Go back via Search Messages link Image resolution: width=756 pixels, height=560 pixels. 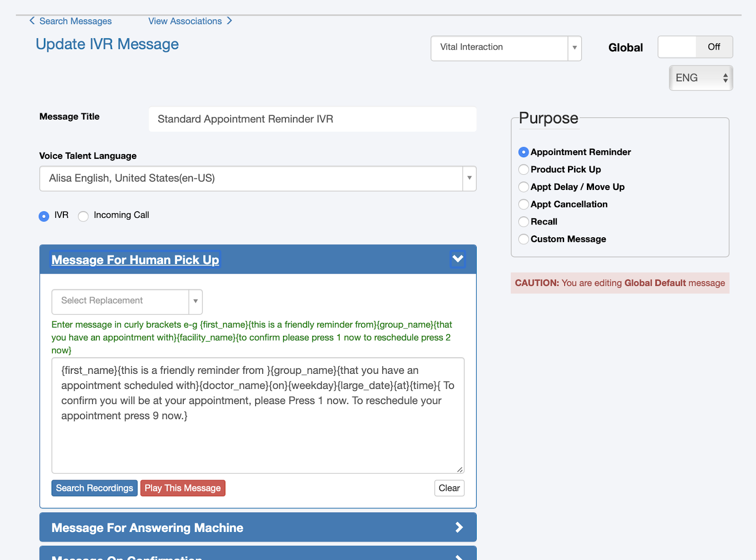coord(76,21)
